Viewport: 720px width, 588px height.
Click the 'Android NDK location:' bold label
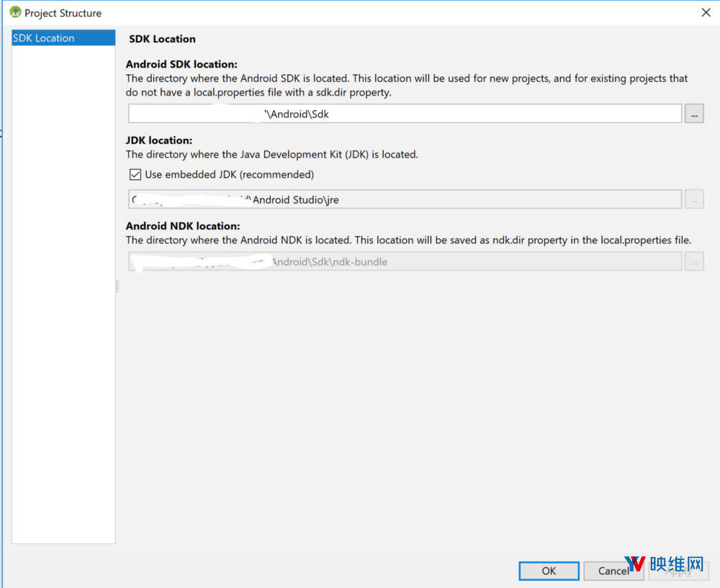click(183, 225)
